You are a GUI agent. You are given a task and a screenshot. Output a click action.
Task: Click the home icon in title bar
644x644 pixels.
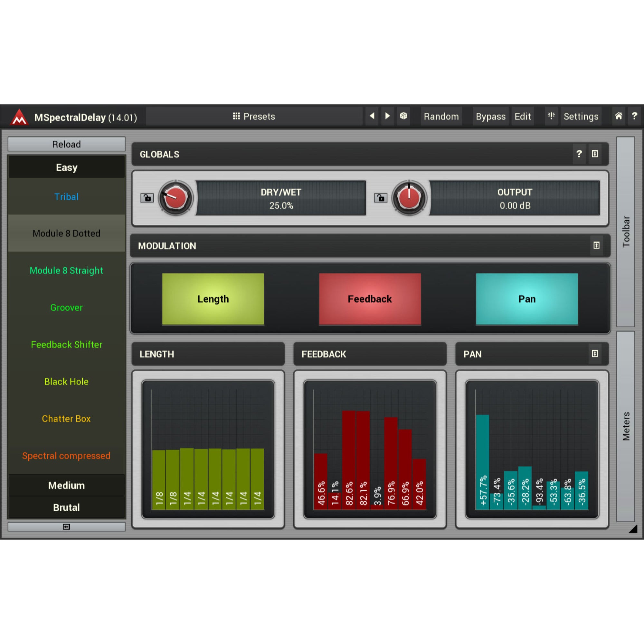pyautogui.click(x=619, y=116)
